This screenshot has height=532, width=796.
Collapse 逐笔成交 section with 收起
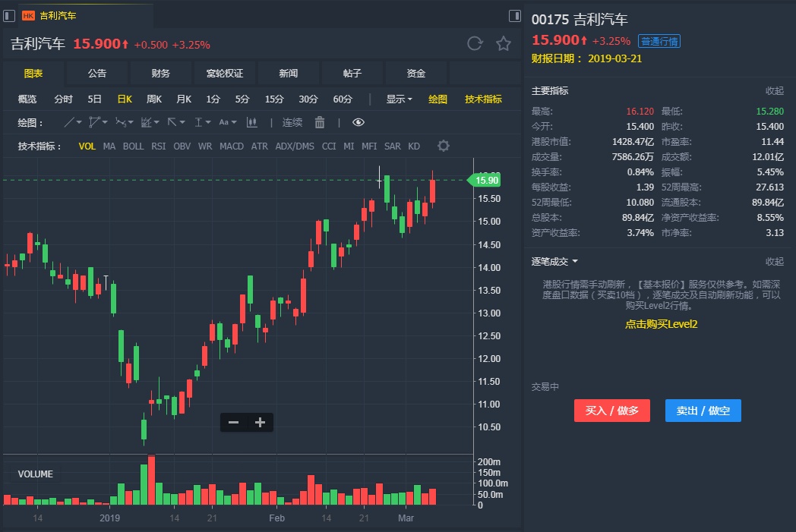coord(775,261)
